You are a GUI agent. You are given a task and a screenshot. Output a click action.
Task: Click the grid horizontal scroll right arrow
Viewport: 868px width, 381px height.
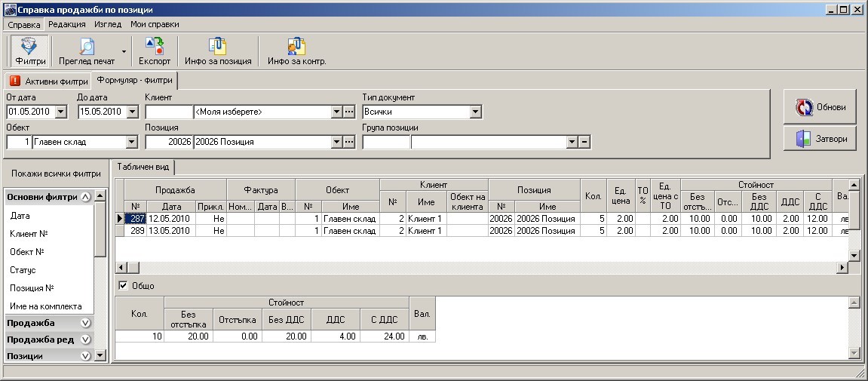[x=842, y=268]
